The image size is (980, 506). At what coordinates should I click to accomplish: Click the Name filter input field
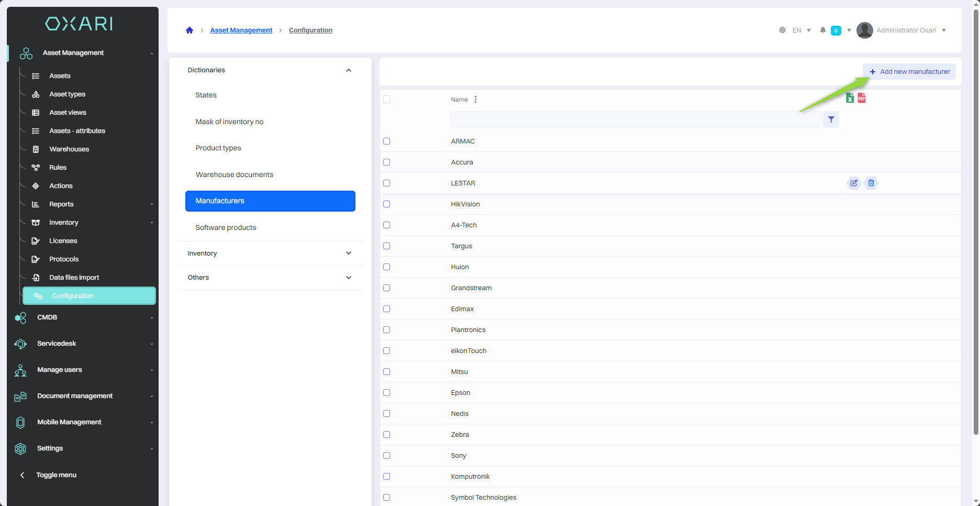[635, 119]
